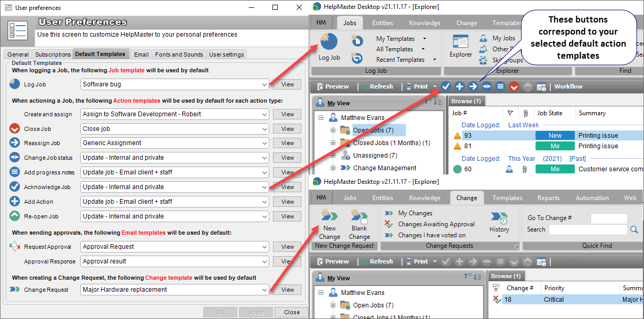This screenshot has height=319, width=644.
Task: Click calendar icon in Change window toolbar
Action: [x=541, y=261]
